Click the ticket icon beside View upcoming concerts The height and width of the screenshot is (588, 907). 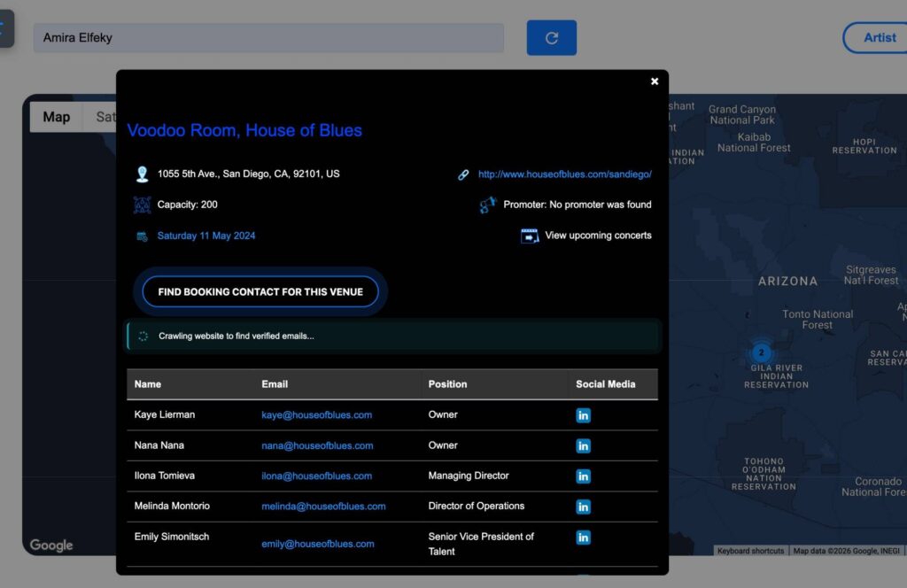click(529, 236)
